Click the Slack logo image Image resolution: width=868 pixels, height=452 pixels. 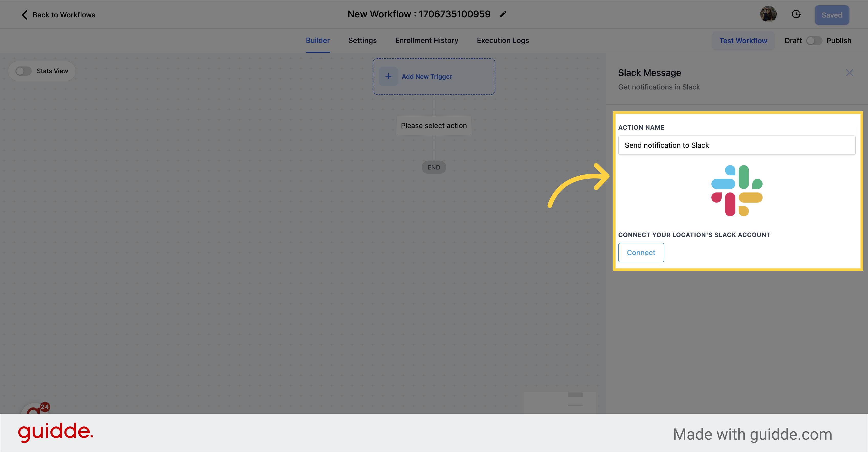coord(737,191)
